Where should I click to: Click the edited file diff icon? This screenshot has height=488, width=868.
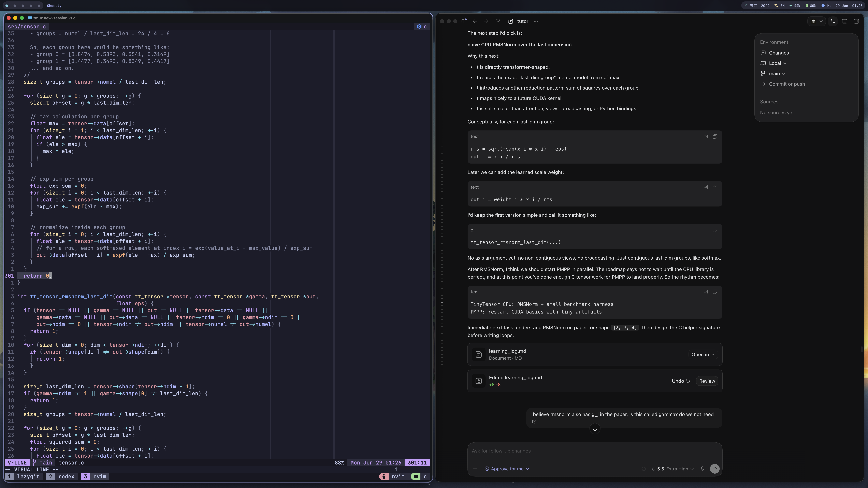[x=478, y=381]
